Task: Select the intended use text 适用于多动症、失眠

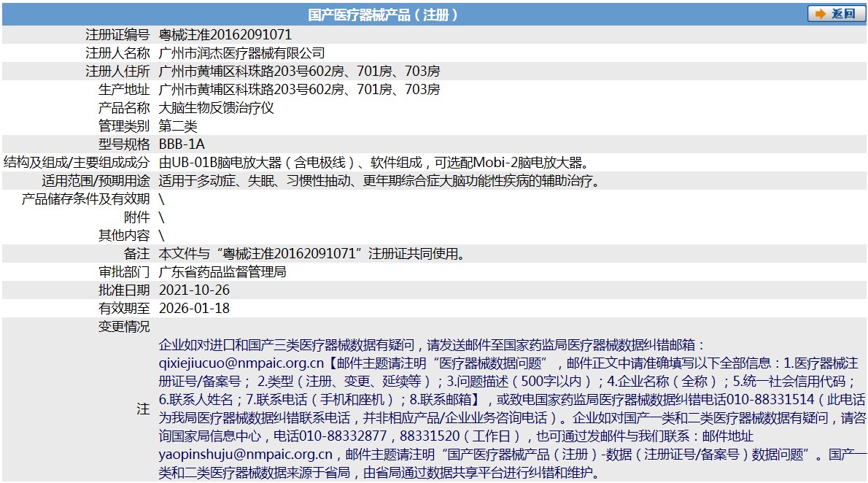Action: tap(380, 180)
